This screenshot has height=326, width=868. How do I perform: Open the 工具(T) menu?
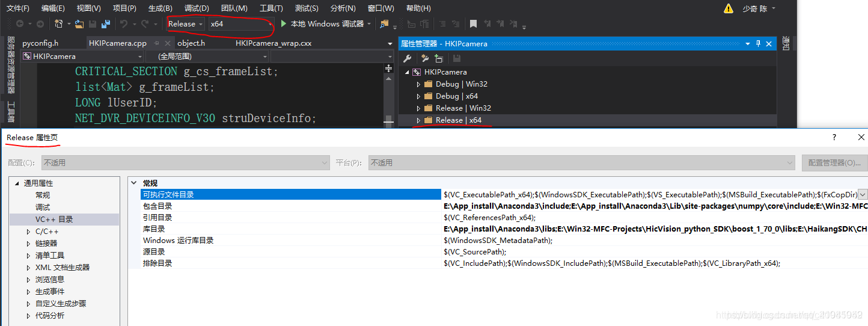[x=271, y=8]
